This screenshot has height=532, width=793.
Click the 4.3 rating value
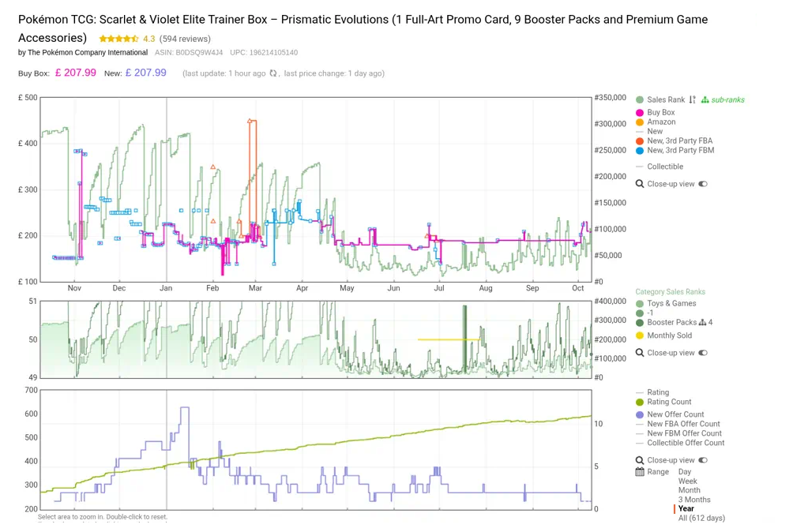(x=148, y=39)
